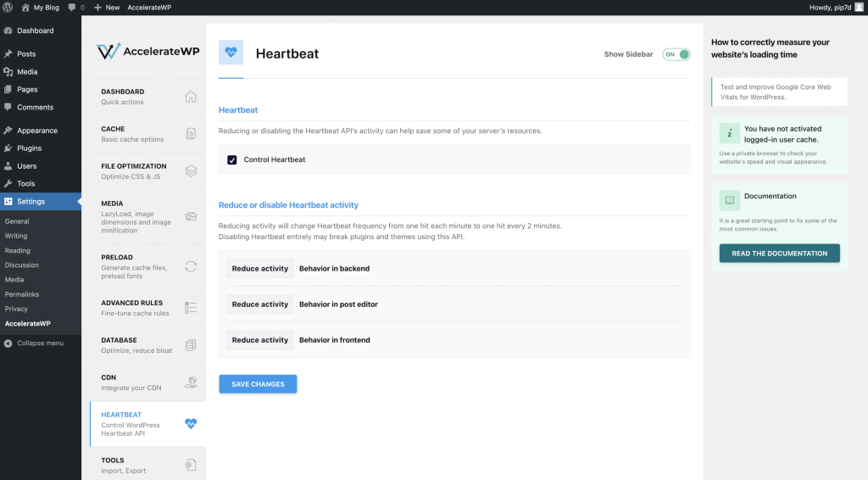Click the Cache document icon
This screenshot has width=868, height=480.
coord(191,133)
